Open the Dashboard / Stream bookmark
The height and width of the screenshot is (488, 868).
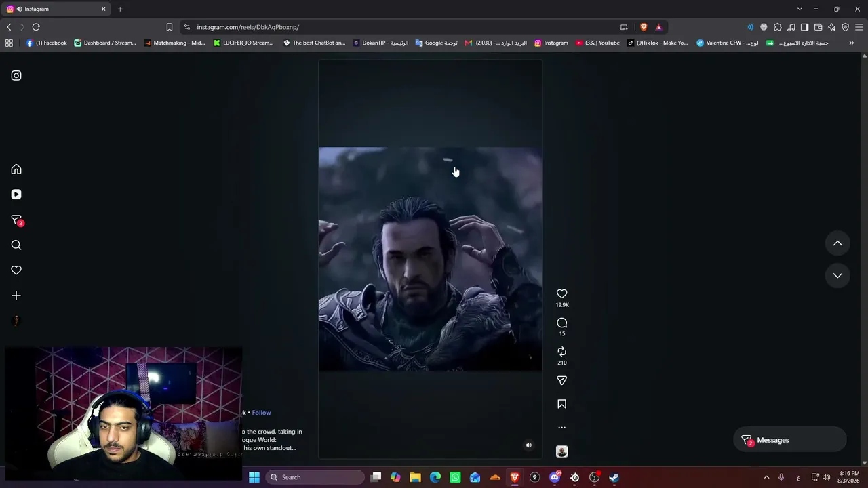click(x=105, y=43)
